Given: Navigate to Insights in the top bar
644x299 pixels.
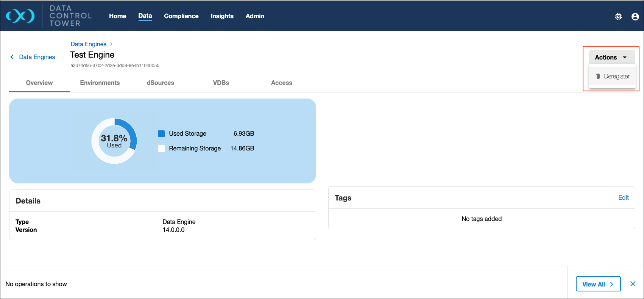Looking at the screenshot, I should 222,16.
